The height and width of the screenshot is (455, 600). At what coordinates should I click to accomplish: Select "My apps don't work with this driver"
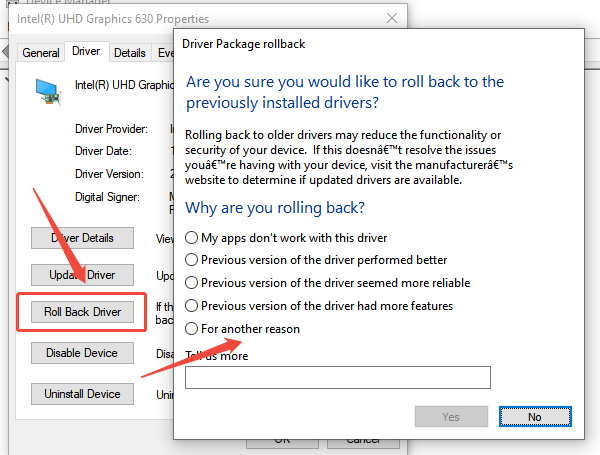tap(192, 238)
